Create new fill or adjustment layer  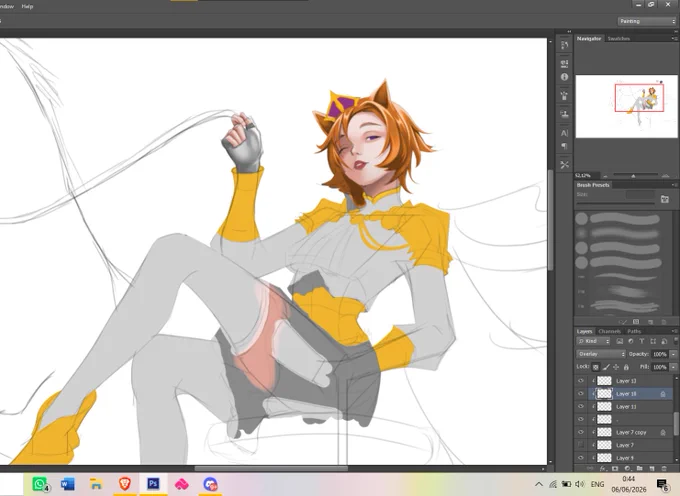point(627,468)
